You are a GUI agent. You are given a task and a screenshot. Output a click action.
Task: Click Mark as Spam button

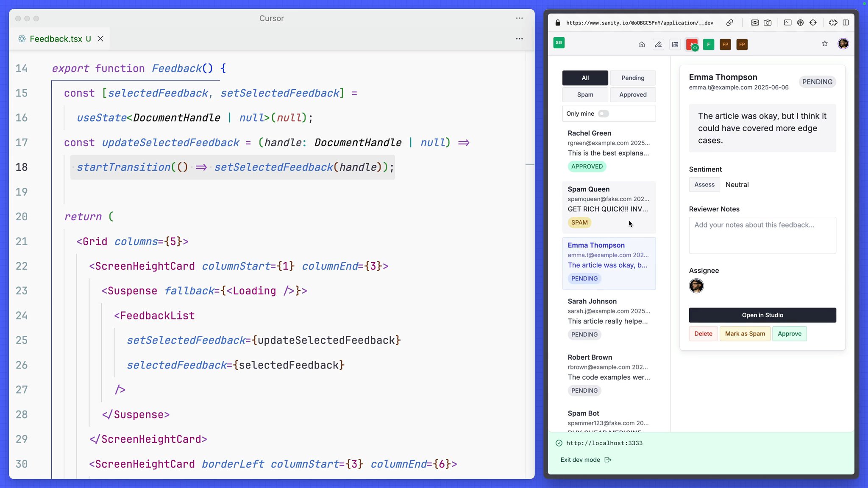tap(745, 334)
